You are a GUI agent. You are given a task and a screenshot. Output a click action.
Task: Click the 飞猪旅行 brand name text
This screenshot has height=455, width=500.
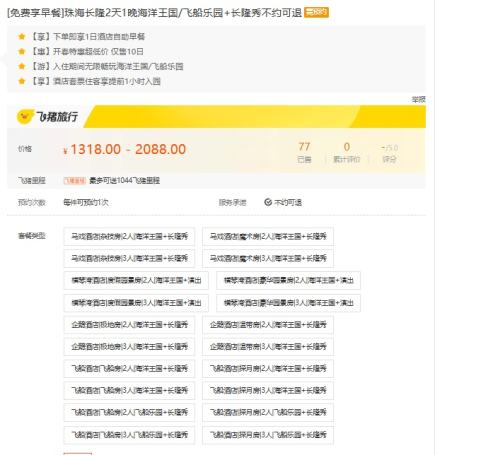click(x=57, y=117)
